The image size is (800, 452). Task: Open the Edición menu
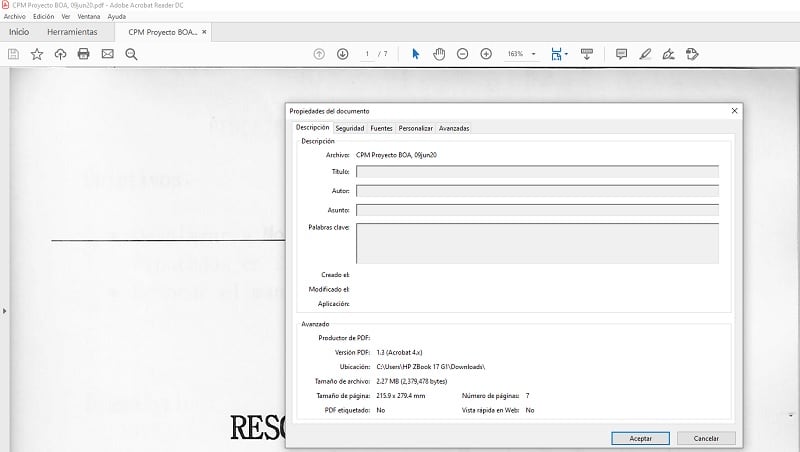(43, 16)
